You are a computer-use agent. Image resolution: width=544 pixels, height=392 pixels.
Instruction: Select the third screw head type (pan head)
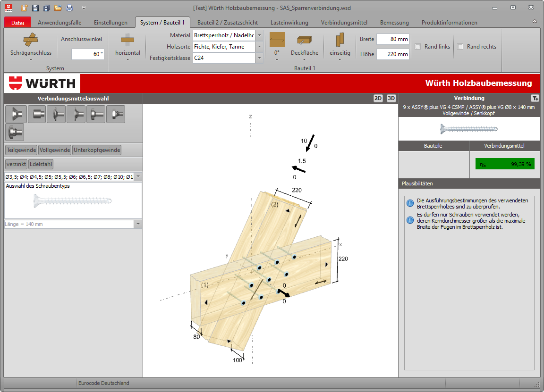coord(56,114)
